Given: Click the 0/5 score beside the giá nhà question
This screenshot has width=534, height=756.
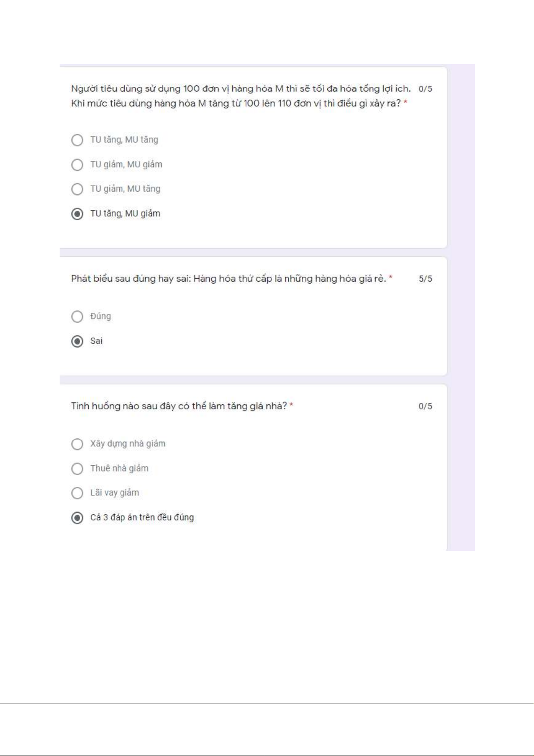Looking at the screenshot, I should coord(425,406).
